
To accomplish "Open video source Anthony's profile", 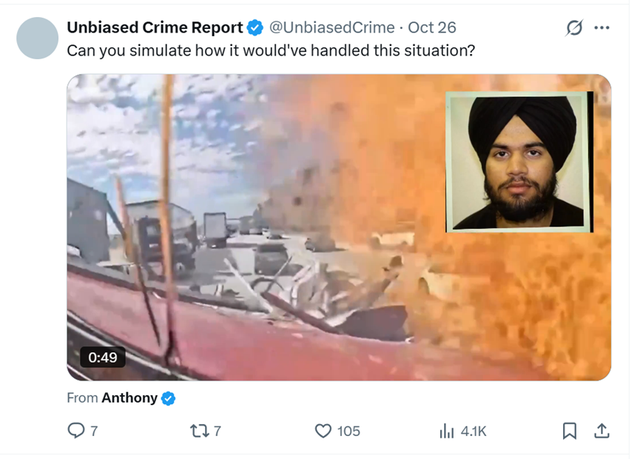I will [129, 398].
